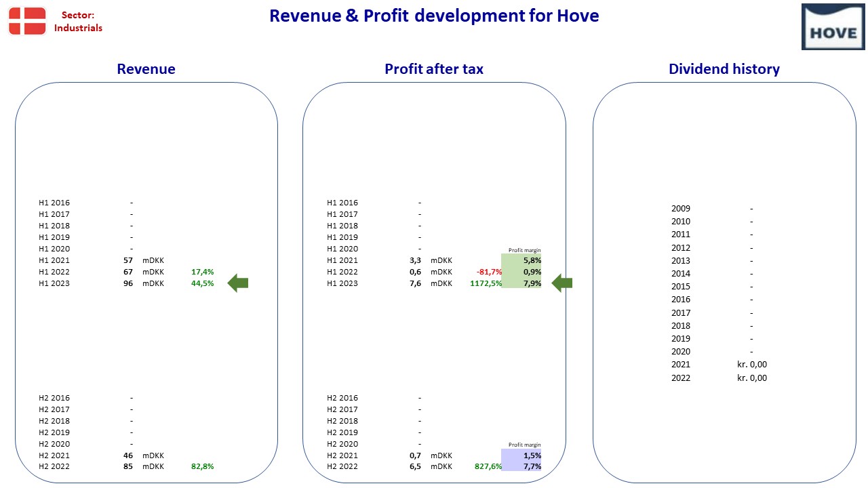Screen dimensions: 868x488
Task: Click the H2 2021 revenue value 46
Action: coord(128,455)
